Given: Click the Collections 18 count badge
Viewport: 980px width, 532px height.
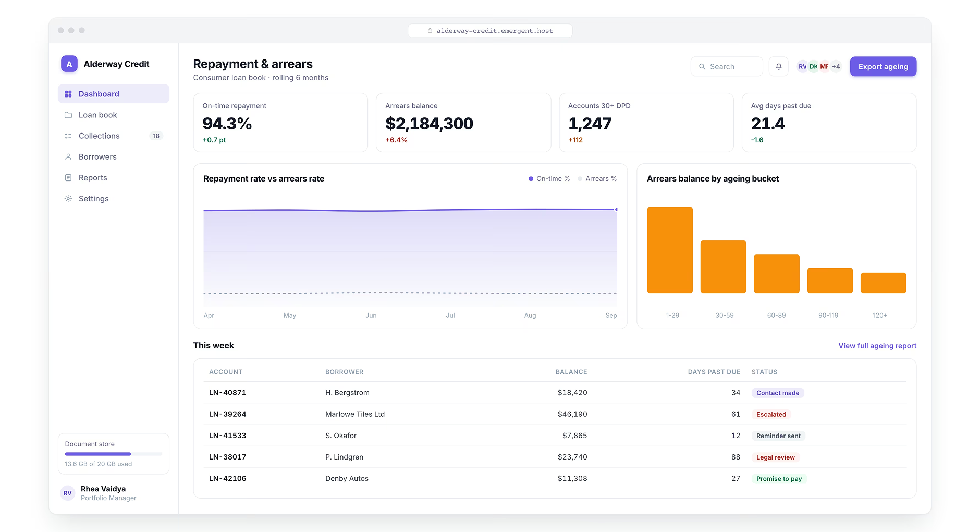Looking at the screenshot, I should tap(156, 136).
